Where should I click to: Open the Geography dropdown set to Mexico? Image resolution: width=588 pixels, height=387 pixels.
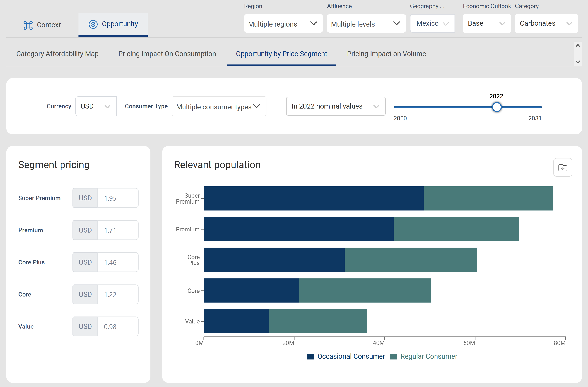click(x=432, y=23)
